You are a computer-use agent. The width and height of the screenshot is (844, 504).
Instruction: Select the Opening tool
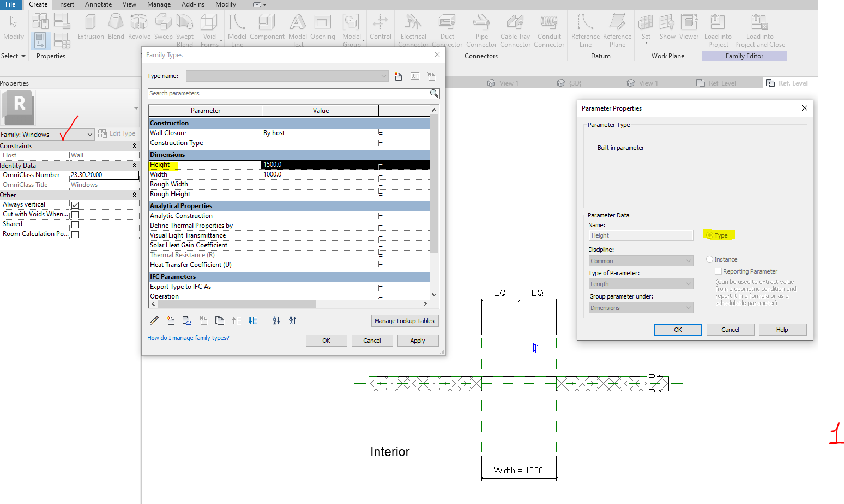pos(323,27)
